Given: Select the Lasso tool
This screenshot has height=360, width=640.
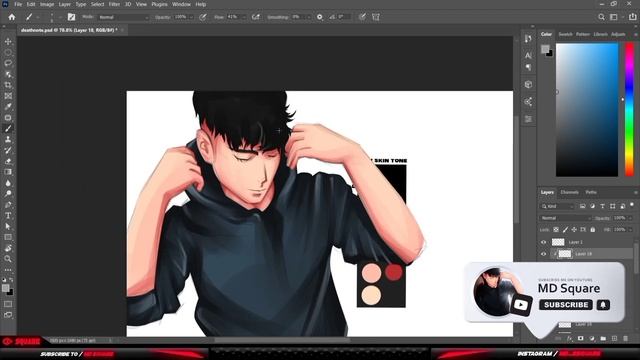Looking at the screenshot, I should tap(8, 63).
